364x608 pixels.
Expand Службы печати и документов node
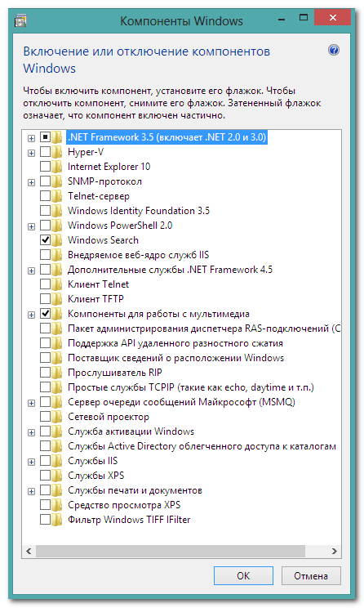pos(31,492)
